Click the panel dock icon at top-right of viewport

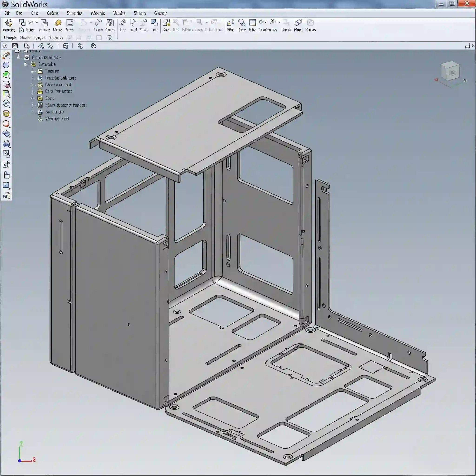[467, 46]
